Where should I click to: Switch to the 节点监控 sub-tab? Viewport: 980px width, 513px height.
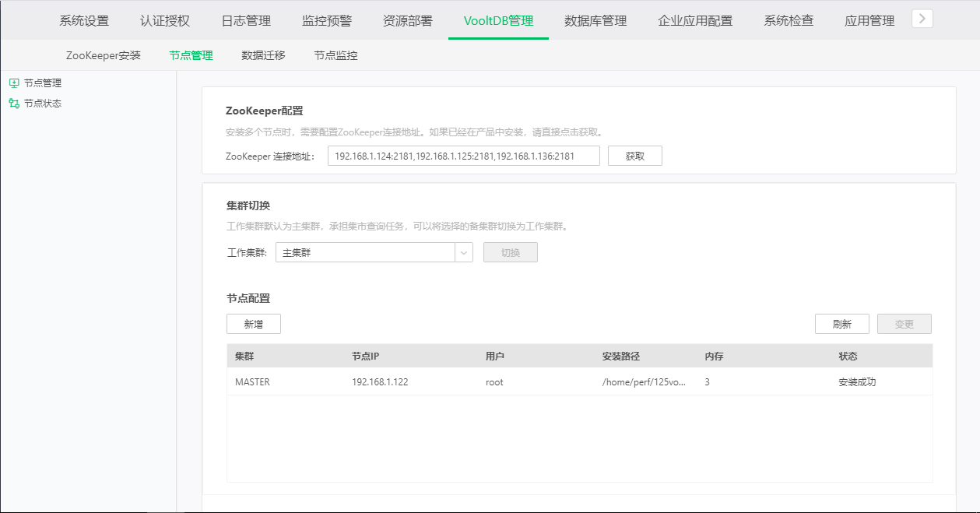point(335,55)
